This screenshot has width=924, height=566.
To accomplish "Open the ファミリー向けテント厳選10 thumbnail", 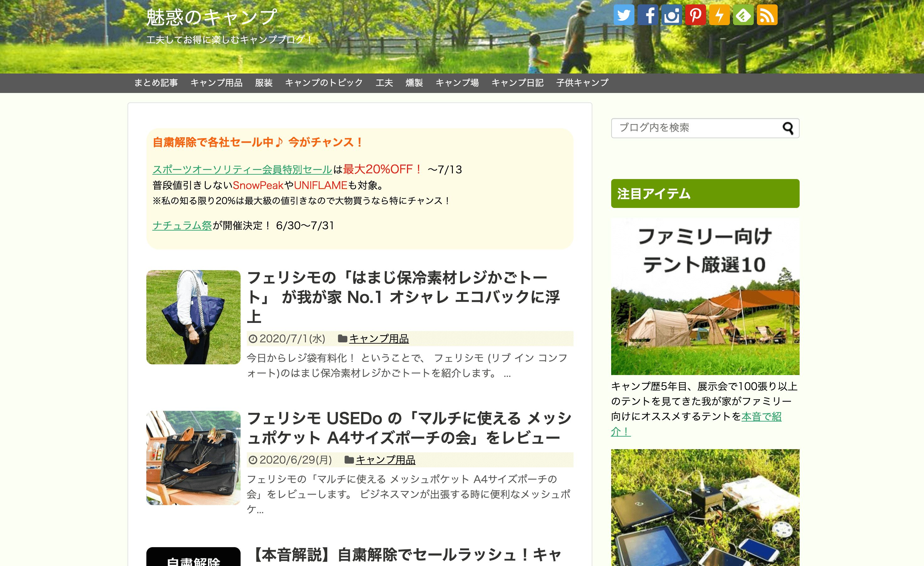I will [705, 296].
